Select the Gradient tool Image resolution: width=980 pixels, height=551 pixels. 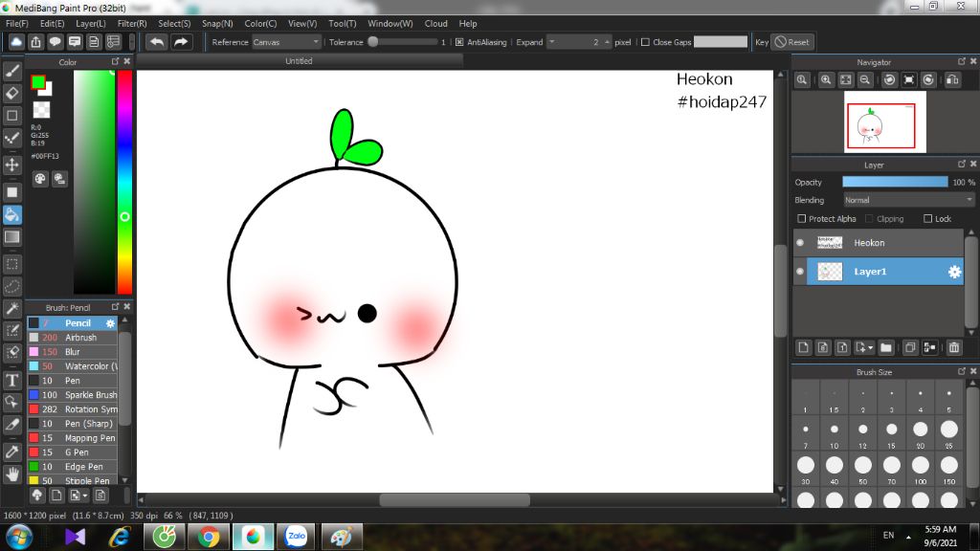[x=11, y=237]
